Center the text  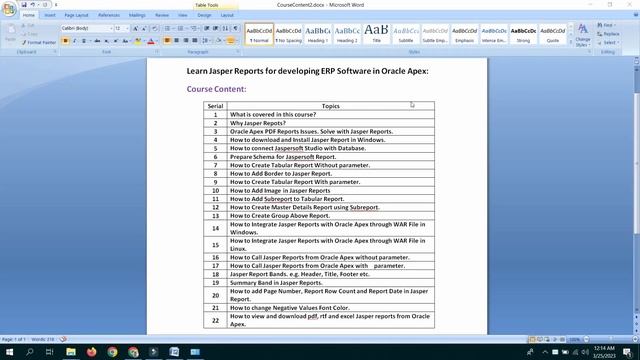[x=176, y=41]
